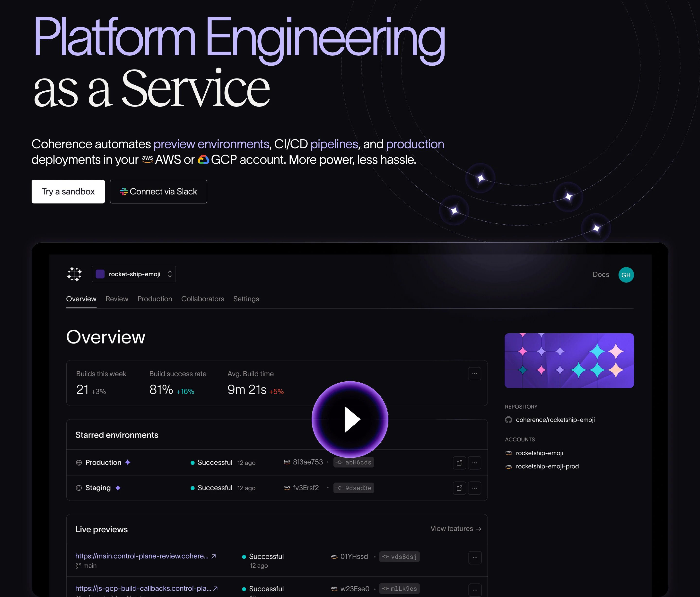Click the Google Cloud logo in tagline
The height and width of the screenshot is (597, 700).
click(x=203, y=159)
